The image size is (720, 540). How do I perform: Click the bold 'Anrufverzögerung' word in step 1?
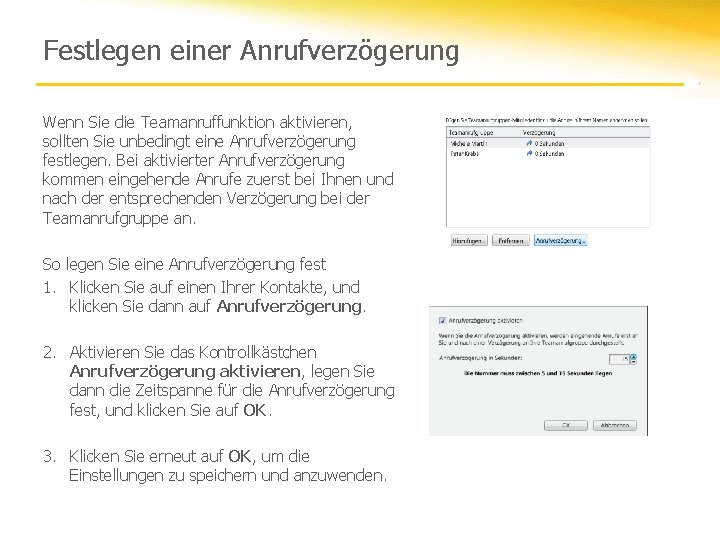click(289, 306)
